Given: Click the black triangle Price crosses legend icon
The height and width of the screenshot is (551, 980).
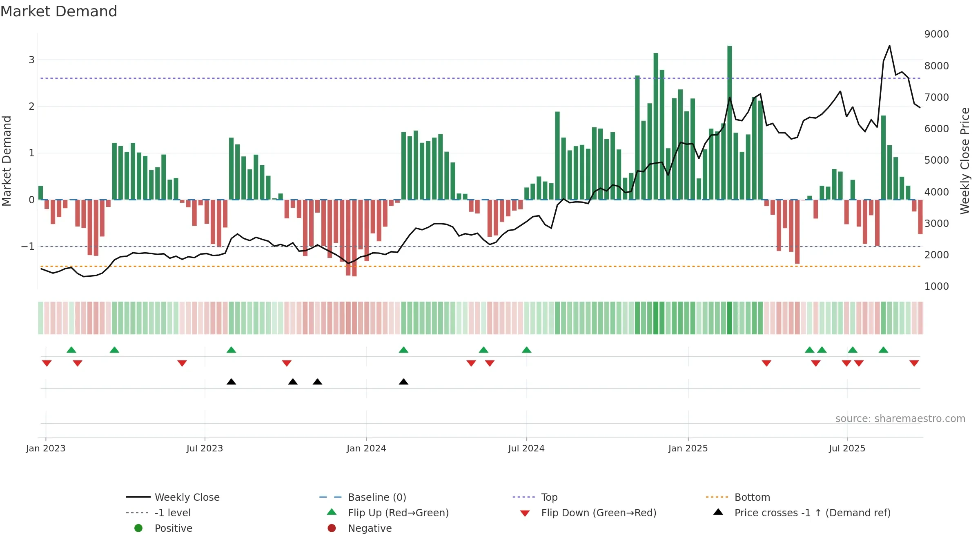Looking at the screenshot, I should (718, 512).
